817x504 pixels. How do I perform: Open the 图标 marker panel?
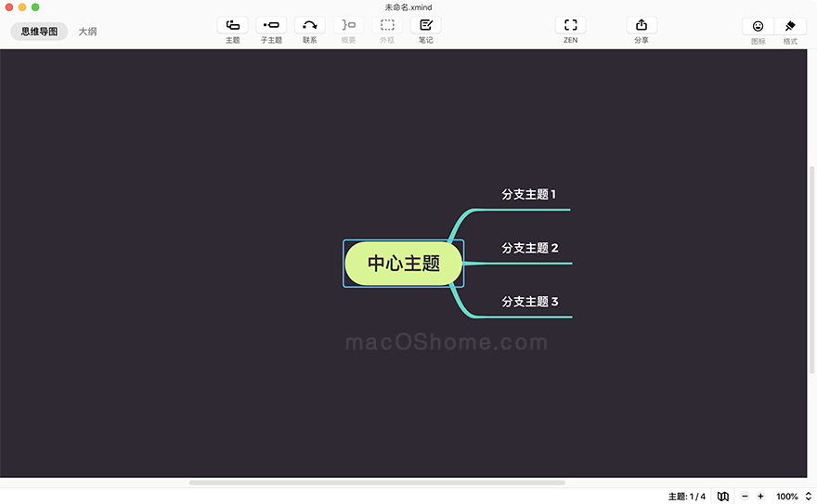[759, 26]
